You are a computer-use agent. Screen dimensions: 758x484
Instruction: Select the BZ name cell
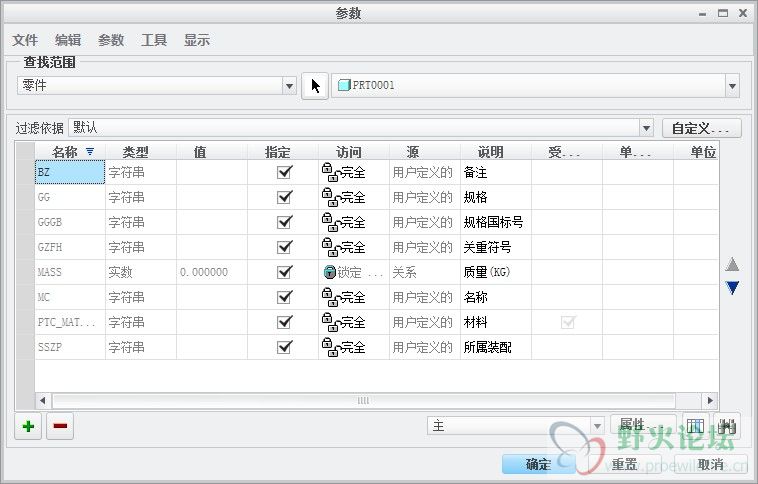pyautogui.click(x=70, y=172)
